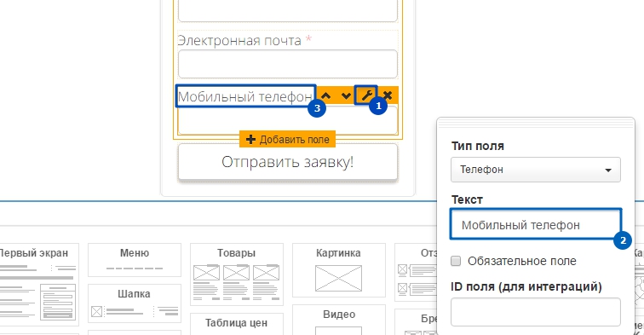Move the phone field up with chevron

(x=326, y=96)
